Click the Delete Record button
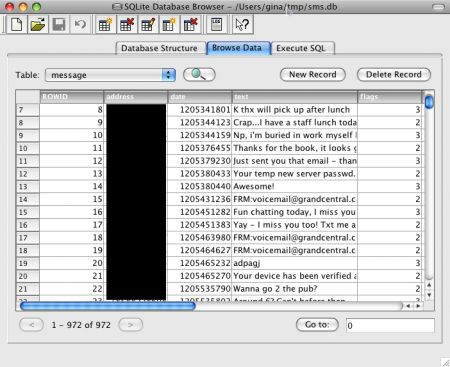Image resolution: width=450 pixels, height=367 pixels. click(x=394, y=75)
